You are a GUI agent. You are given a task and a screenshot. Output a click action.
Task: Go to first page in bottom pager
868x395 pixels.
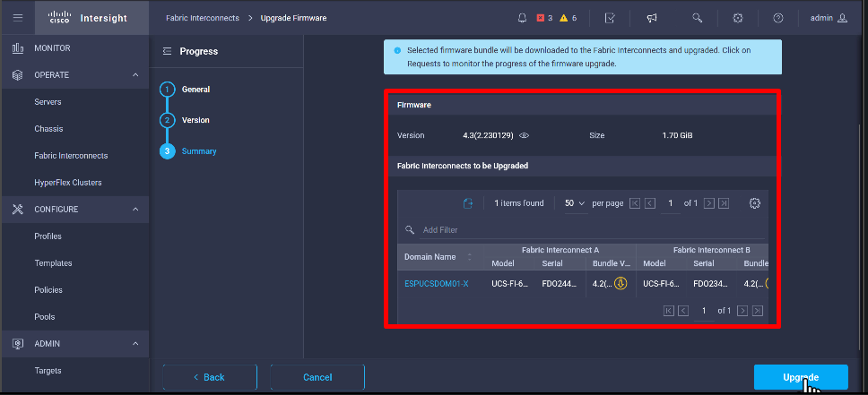click(669, 311)
